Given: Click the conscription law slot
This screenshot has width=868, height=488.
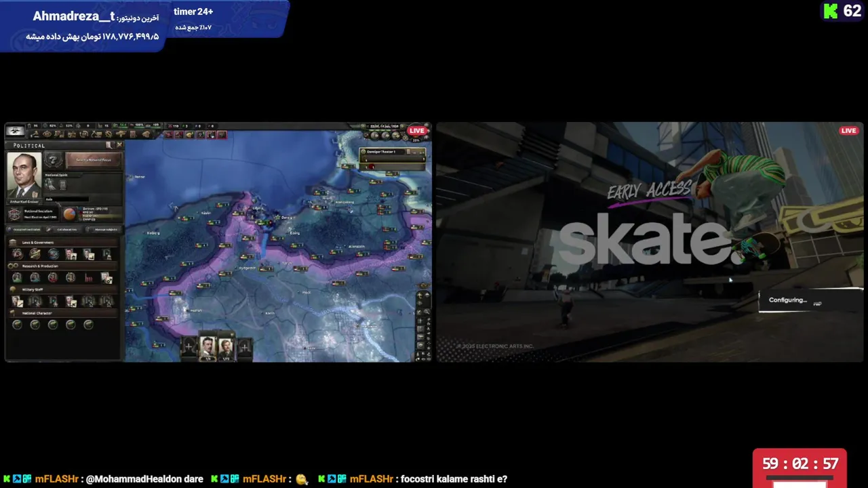Looking at the screenshot, I should click(17, 254).
